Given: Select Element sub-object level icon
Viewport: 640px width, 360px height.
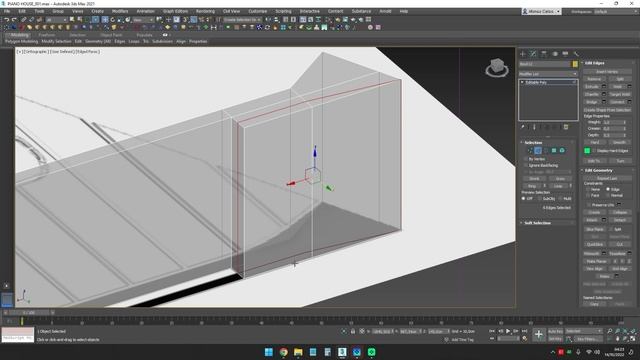Looking at the screenshot, I should coord(562,151).
